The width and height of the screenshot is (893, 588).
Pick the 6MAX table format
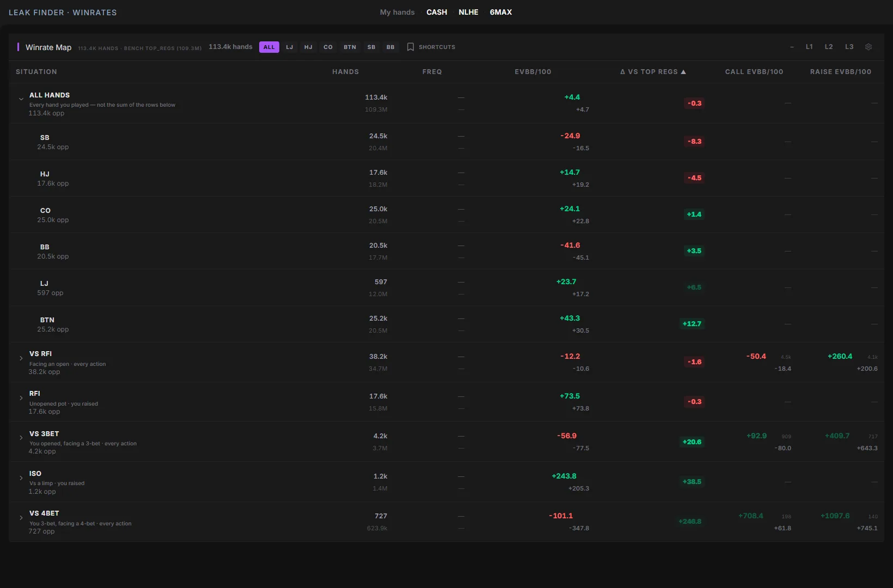501,12
